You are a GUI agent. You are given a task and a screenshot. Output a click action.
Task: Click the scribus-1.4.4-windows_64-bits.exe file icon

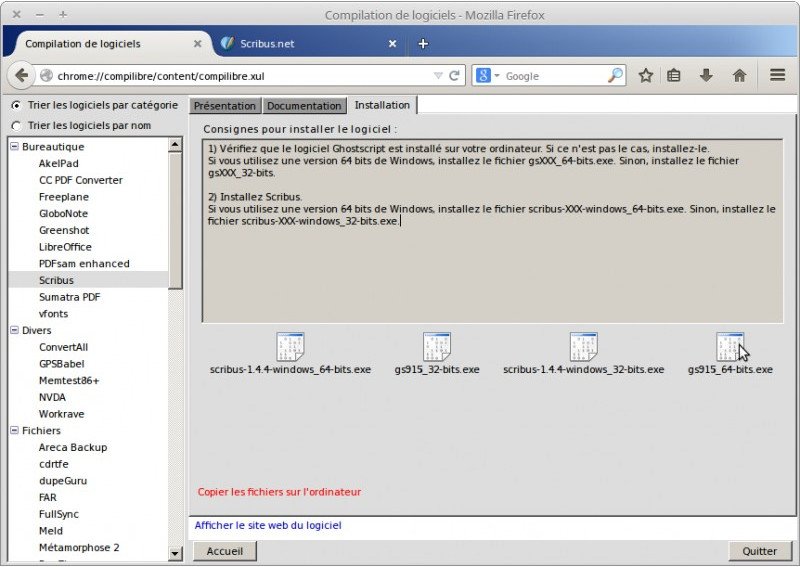click(x=290, y=347)
